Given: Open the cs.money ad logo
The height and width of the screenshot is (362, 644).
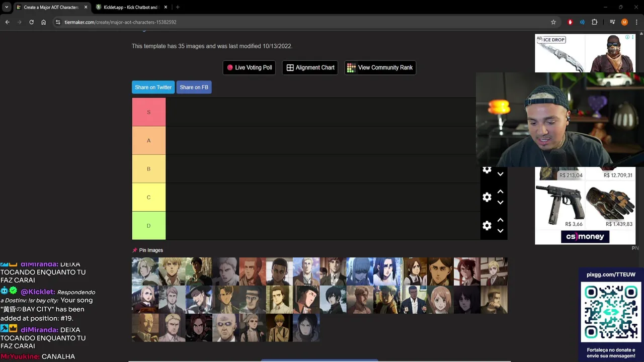Looking at the screenshot, I should 585,237.
